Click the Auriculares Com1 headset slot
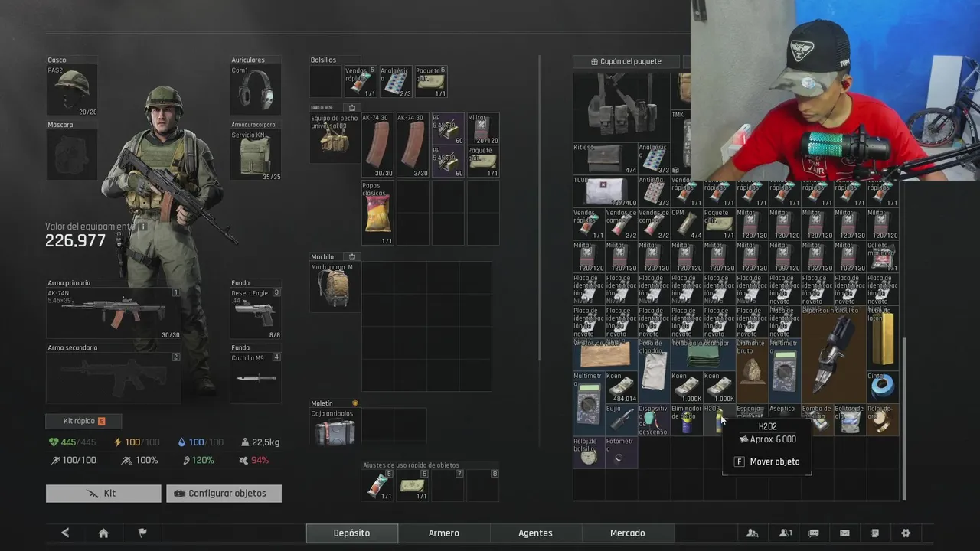Viewport: 980px width, 551px height. [256, 90]
